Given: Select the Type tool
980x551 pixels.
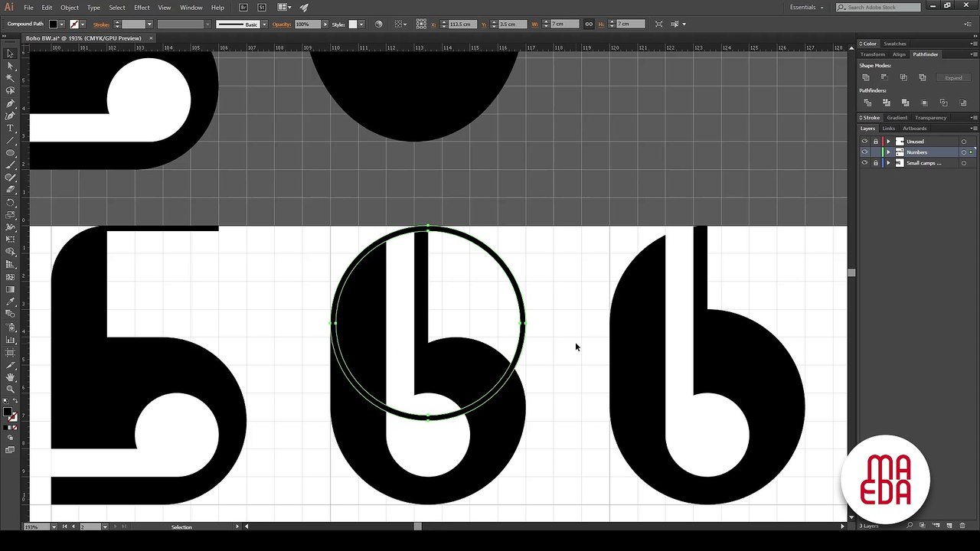Looking at the screenshot, I should pyautogui.click(x=10, y=128).
